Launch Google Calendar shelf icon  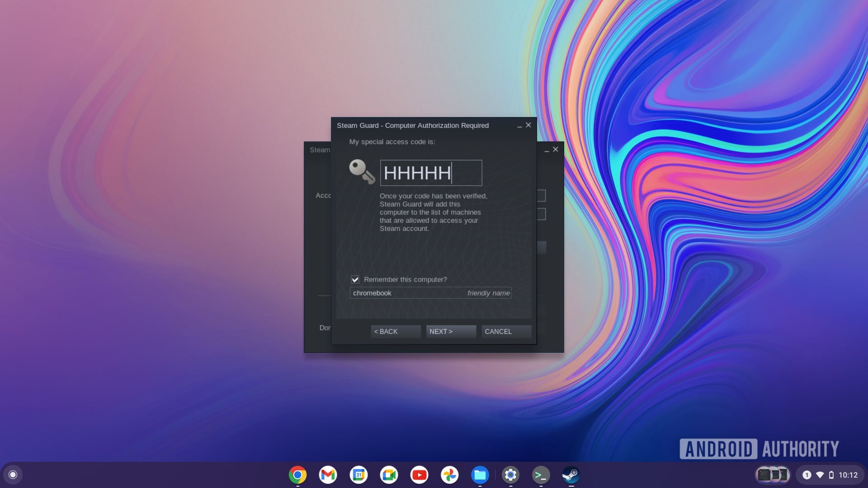point(359,475)
